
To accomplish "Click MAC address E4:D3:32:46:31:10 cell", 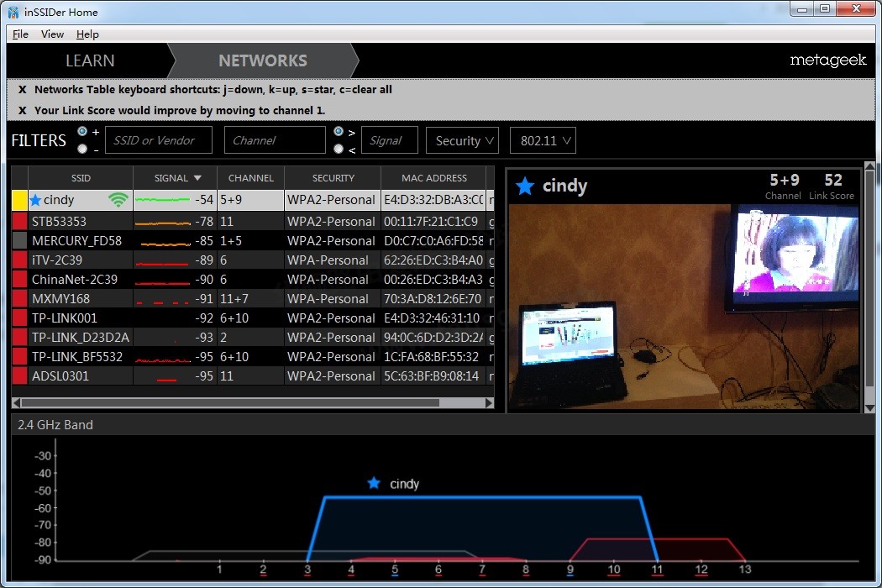I will click(x=432, y=318).
